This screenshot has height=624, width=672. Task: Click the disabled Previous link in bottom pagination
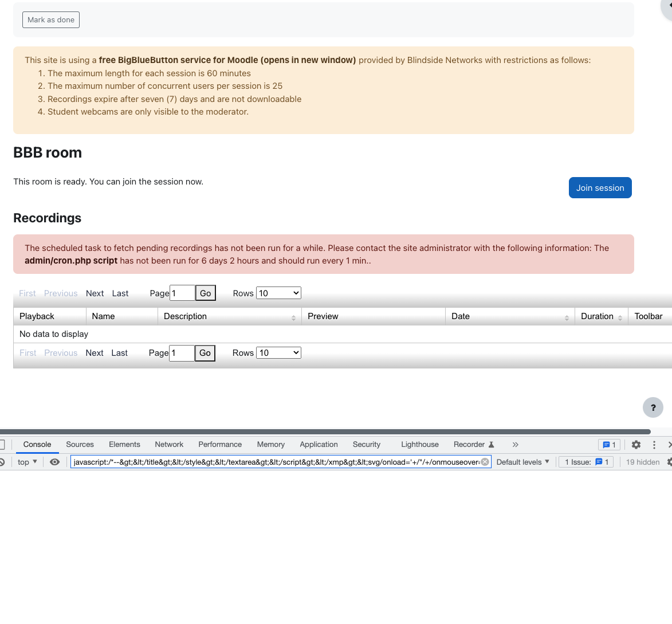tap(61, 353)
